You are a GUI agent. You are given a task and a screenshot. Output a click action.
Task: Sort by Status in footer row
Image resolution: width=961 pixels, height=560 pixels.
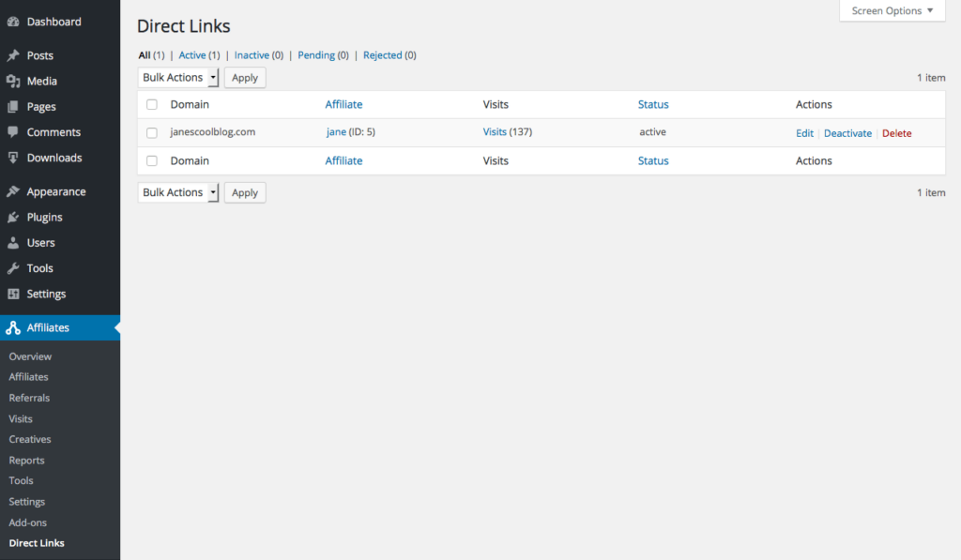click(x=653, y=160)
